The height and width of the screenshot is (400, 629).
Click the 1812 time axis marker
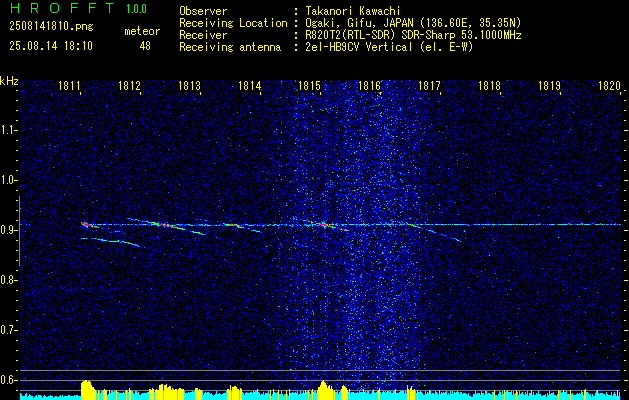point(129,85)
